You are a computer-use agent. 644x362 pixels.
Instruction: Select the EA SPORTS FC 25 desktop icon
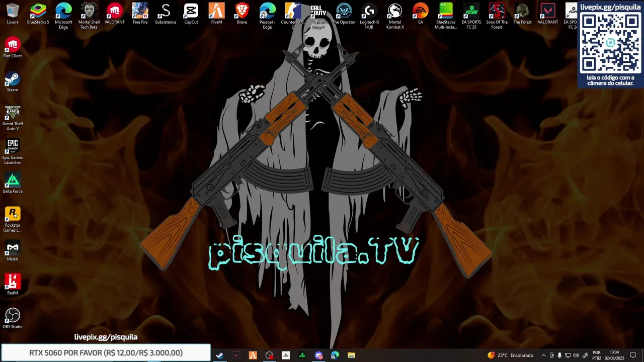pos(471,16)
